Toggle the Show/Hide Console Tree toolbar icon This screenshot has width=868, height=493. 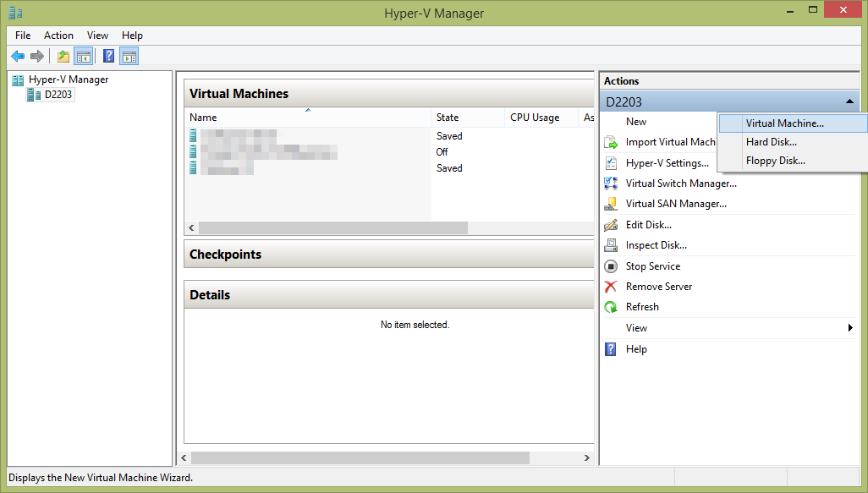[x=84, y=56]
